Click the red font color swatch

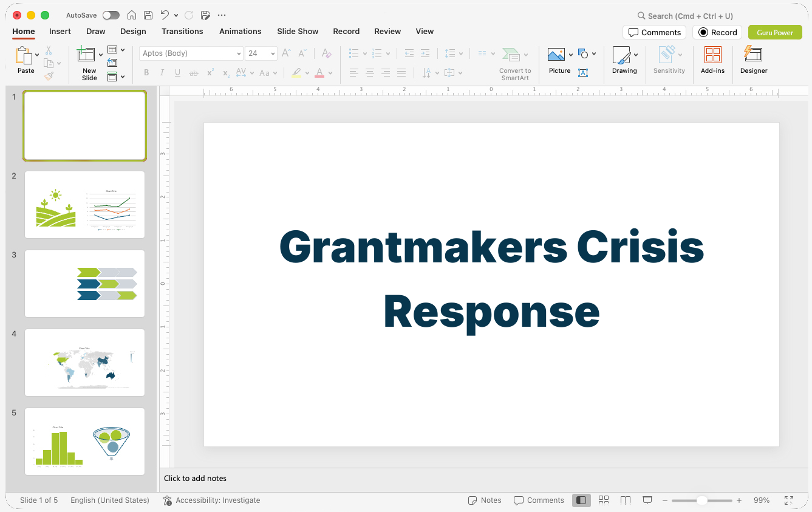click(x=319, y=73)
